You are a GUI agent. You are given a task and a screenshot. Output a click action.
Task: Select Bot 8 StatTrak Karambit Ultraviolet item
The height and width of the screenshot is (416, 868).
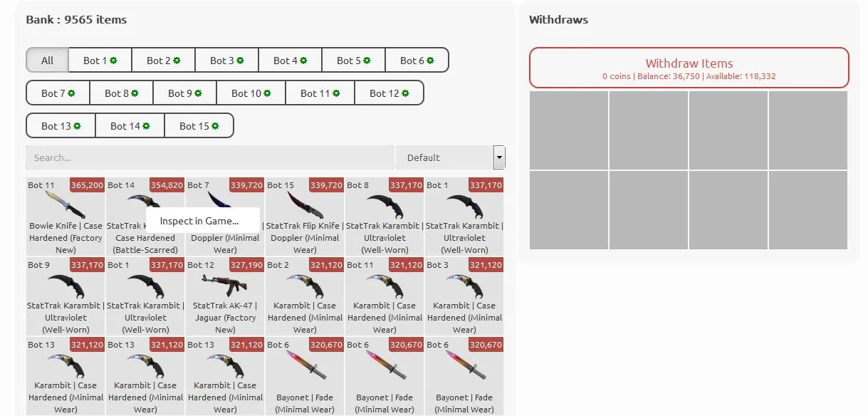click(385, 217)
